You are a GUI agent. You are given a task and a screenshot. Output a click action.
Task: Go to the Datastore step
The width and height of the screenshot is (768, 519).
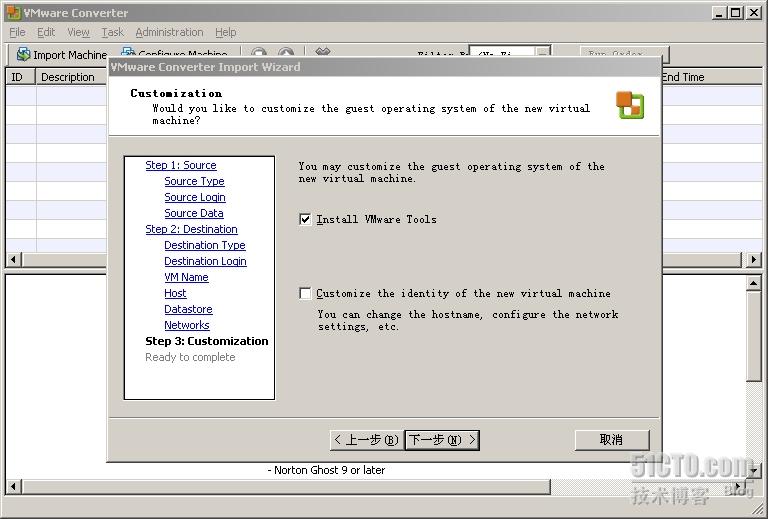[x=189, y=309]
